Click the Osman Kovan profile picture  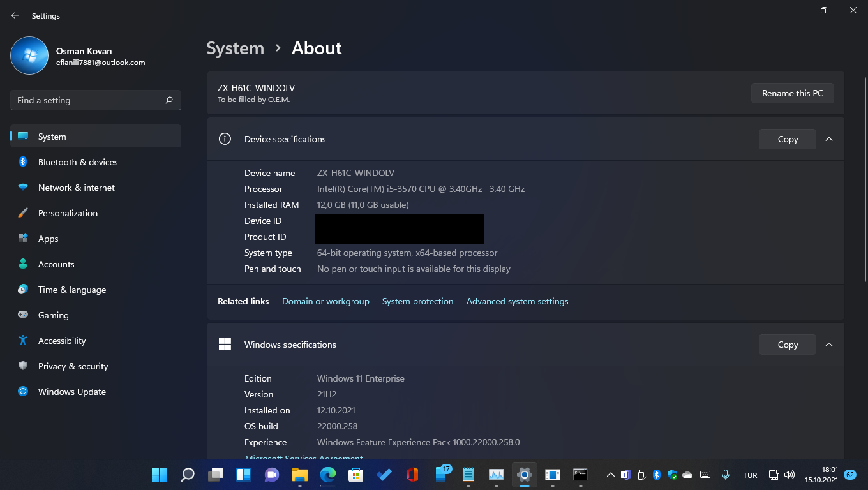29,56
